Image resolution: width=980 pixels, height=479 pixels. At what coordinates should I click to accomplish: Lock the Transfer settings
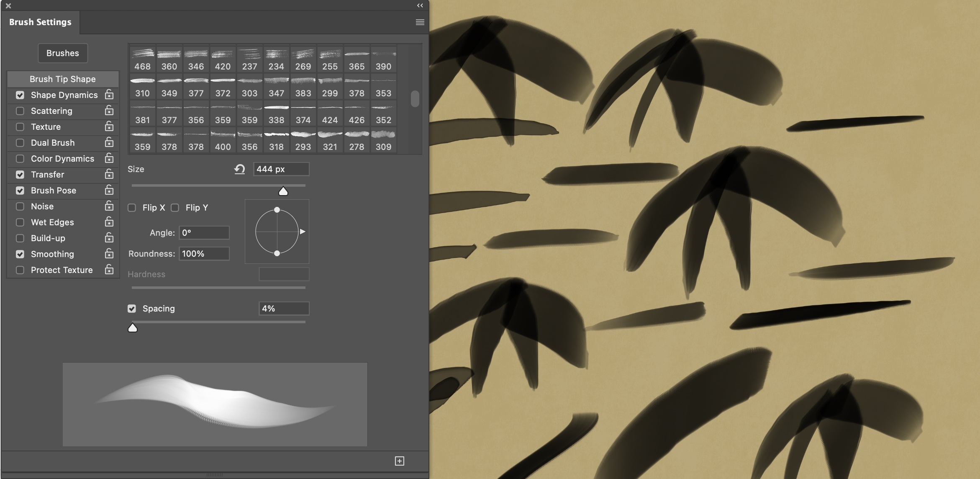tap(108, 175)
